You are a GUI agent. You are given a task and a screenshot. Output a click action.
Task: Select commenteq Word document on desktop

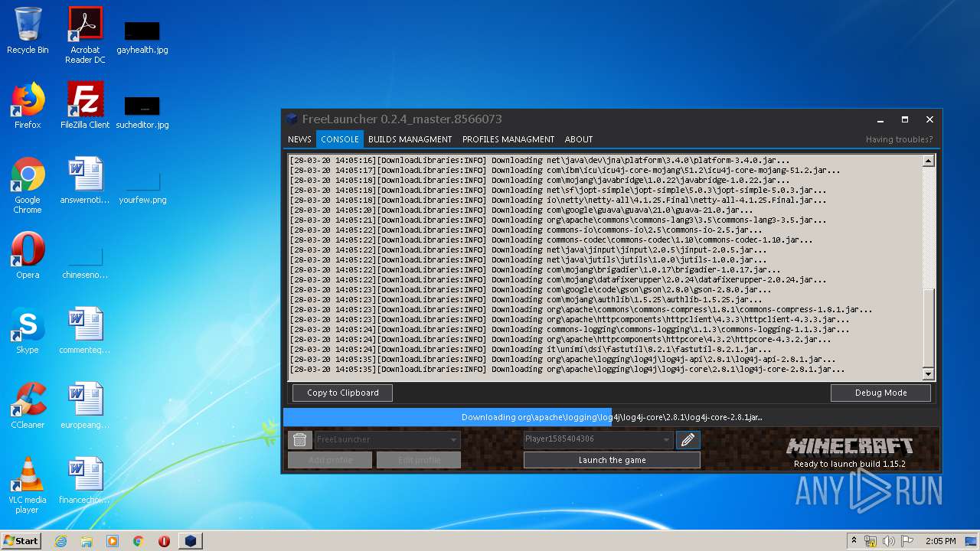pyautogui.click(x=85, y=331)
